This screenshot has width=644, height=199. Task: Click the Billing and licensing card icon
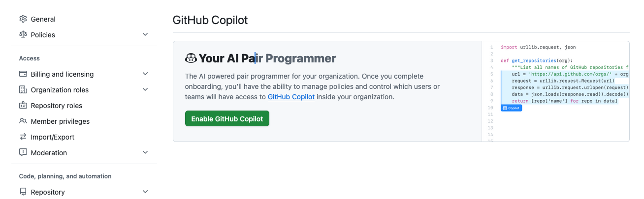tap(23, 74)
